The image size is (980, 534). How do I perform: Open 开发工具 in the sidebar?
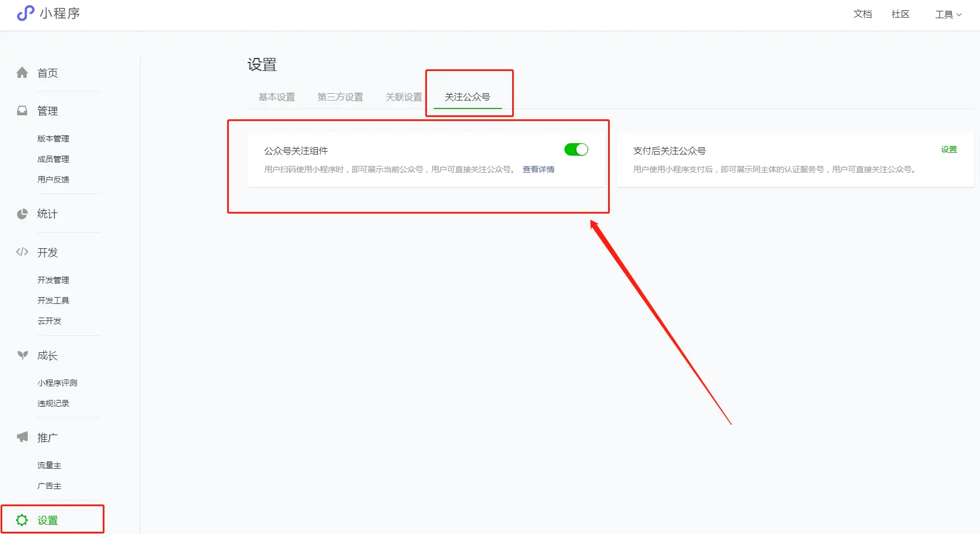(53, 301)
